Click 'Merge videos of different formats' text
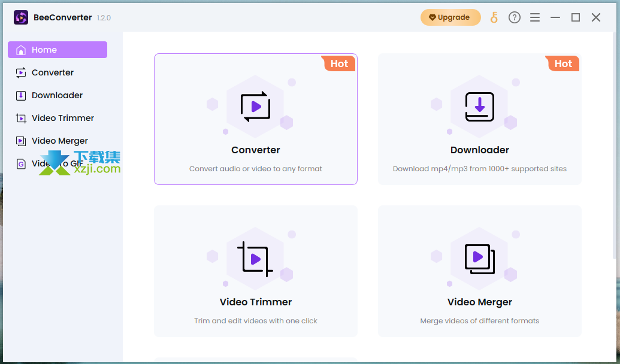620x364 pixels. [480, 321]
